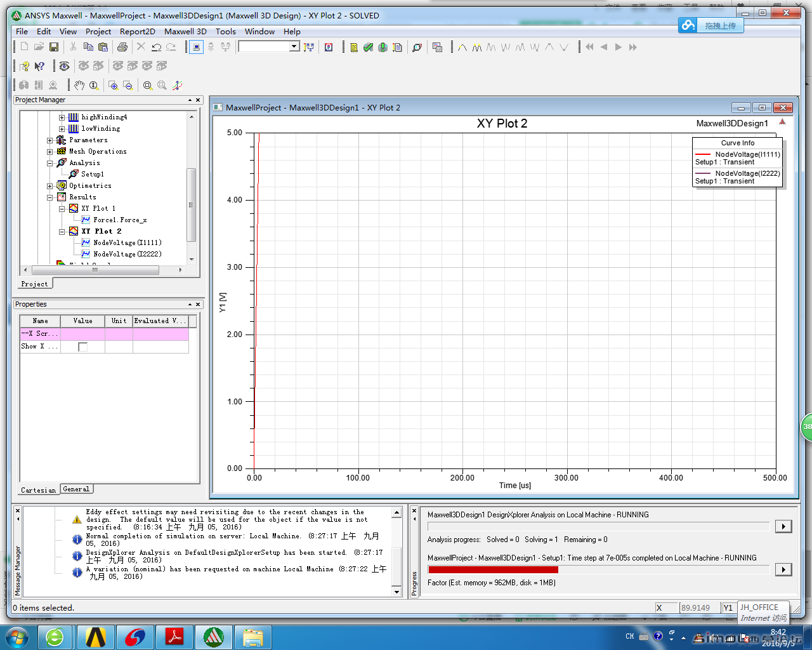Image resolution: width=812 pixels, height=650 pixels.
Task: Click the Copy icon in toolbar
Action: pyautogui.click(x=88, y=47)
